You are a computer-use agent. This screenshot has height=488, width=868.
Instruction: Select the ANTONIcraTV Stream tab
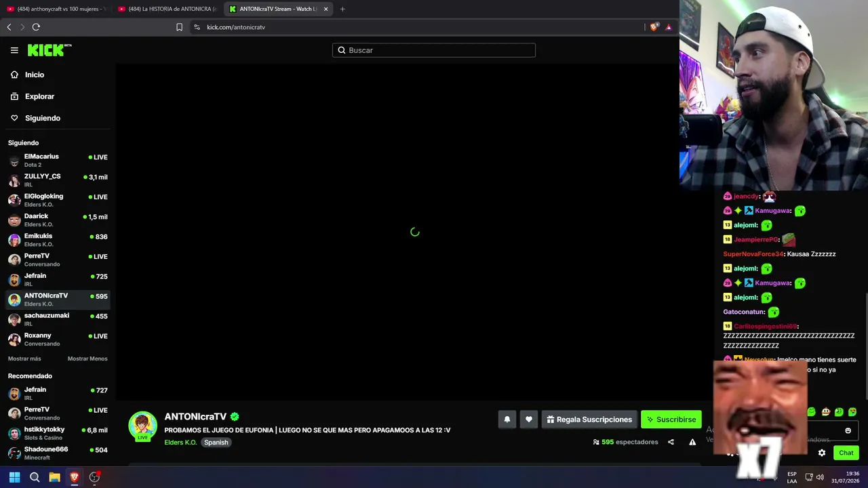click(278, 9)
